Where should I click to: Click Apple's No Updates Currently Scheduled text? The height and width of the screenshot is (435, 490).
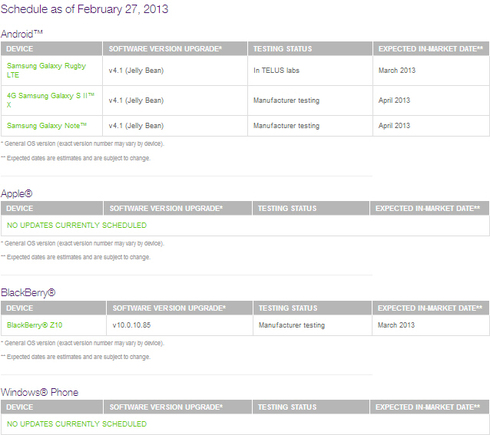pos(77,225)
